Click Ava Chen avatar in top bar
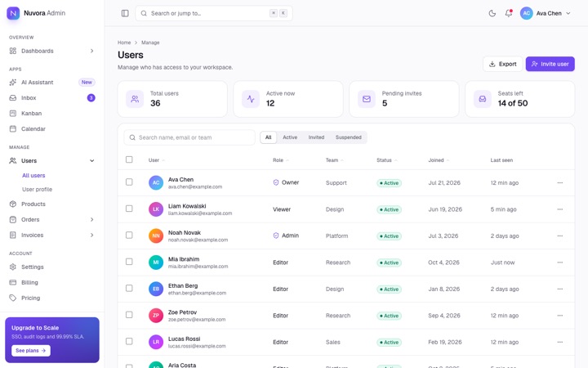 point(526,13)
